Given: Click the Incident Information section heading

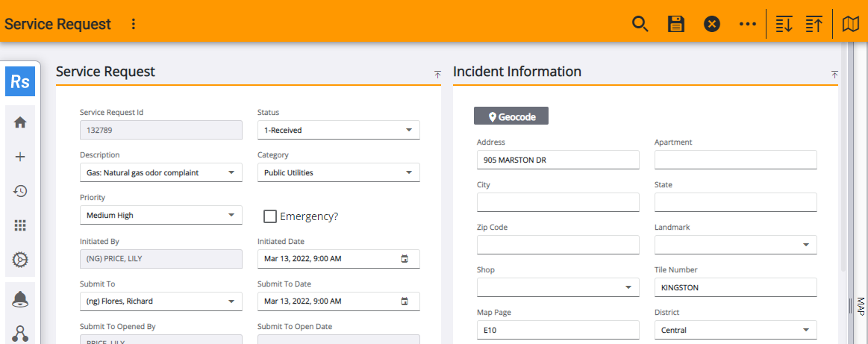Looking at the screenshot, I should [x=517, y=72].
